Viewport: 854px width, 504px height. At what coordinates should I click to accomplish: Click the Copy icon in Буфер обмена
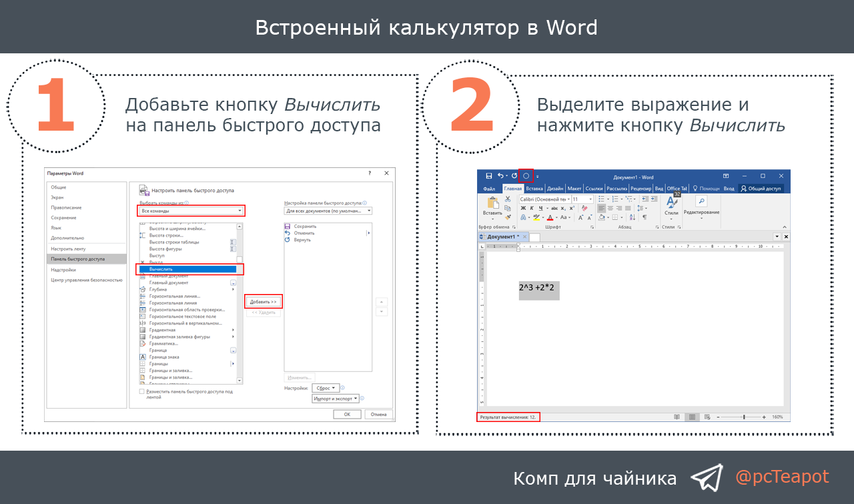pos(508,208)
